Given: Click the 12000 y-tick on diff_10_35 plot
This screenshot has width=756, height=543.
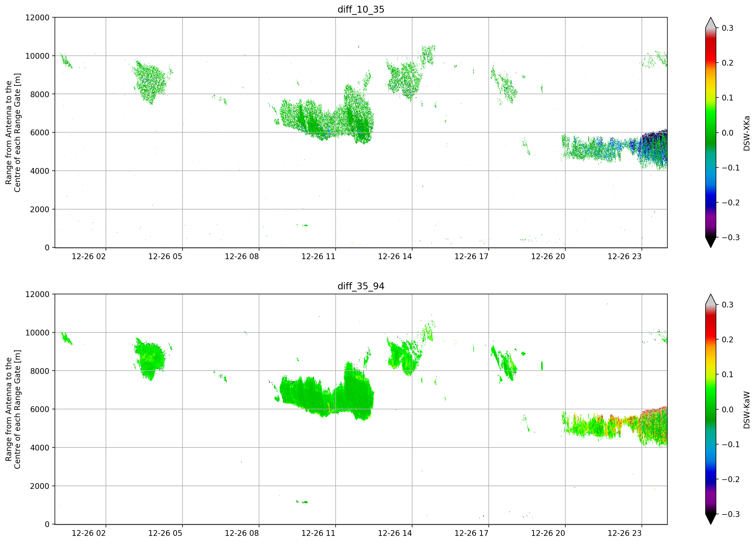Looking at the screenshot, I should point(37,17).
